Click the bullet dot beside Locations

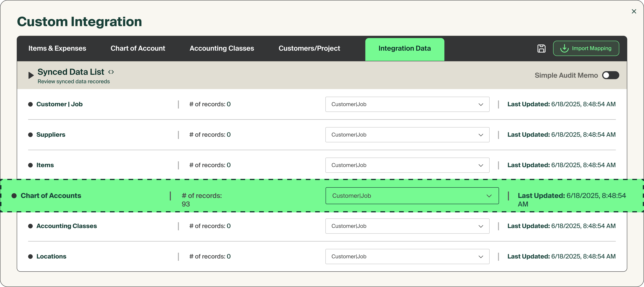[x=31, y=256]
